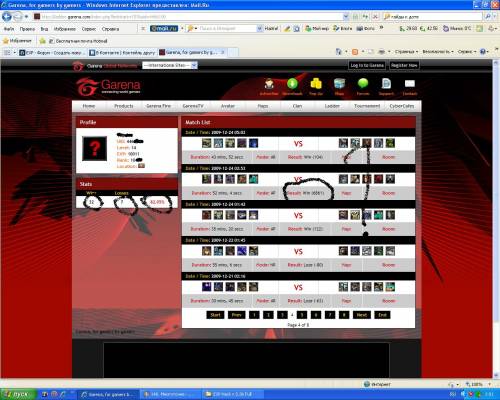Click the green Forums speech bubble icon
Viewport: 500px width, 400px height.
coord(363,83)
